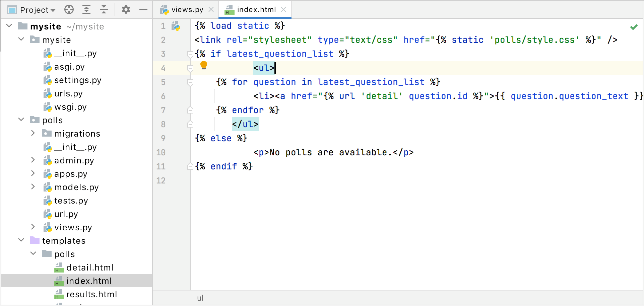Viewport: 644px width, 306px height.
Task: Select results.html in the project tree
Action: pyautogui.click(x=92, y=294)
